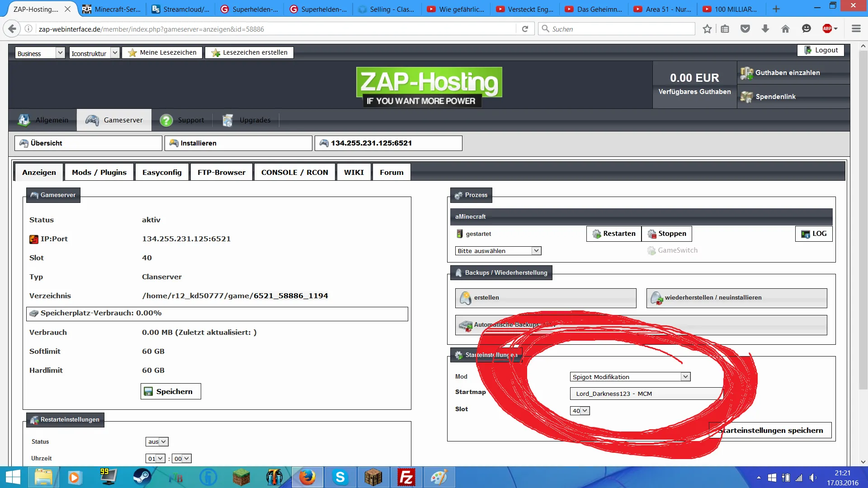
Task: Open the Spigot Modifikation mod dropdown
Action: [x=630, y=377]
